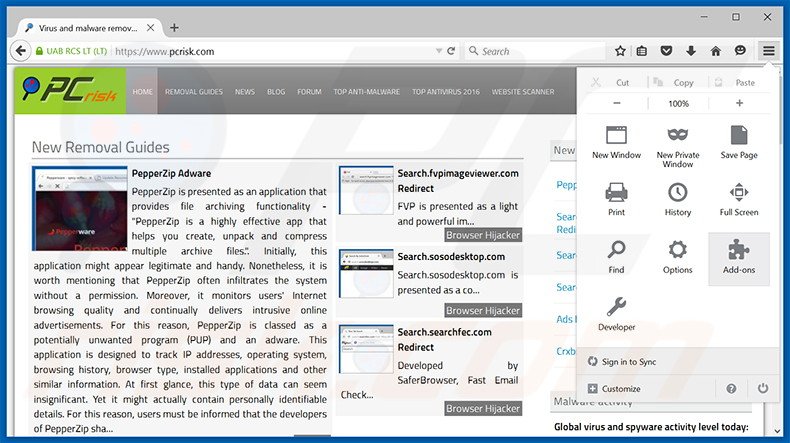The height and width of the screenshot is (443, 790).
Task: Click the back arrow button
Action: [x=21, y=51]
